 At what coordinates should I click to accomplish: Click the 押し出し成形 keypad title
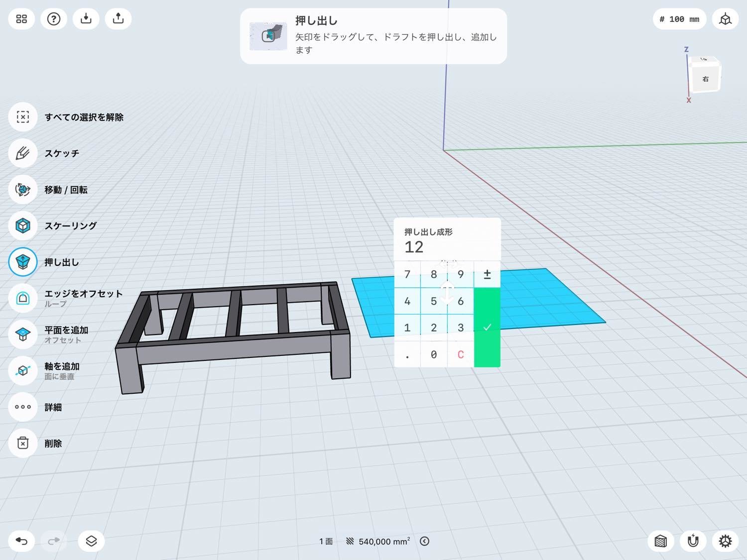(428, 232)
